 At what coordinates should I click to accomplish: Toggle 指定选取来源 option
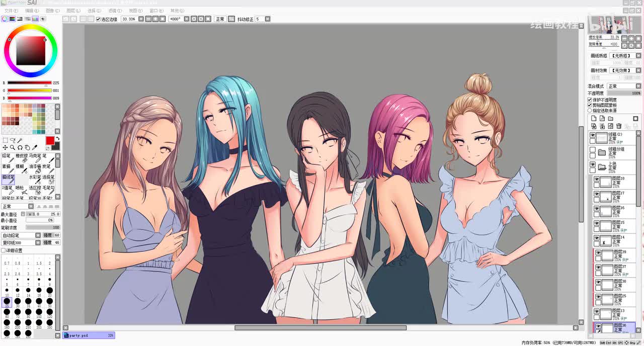pos(590,111)
